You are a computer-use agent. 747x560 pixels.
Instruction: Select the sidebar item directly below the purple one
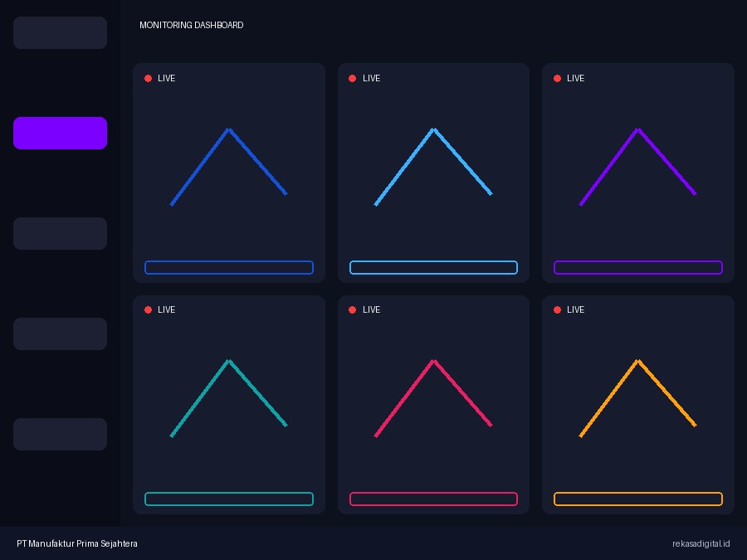pyautogui.click(x=60, y=233)
